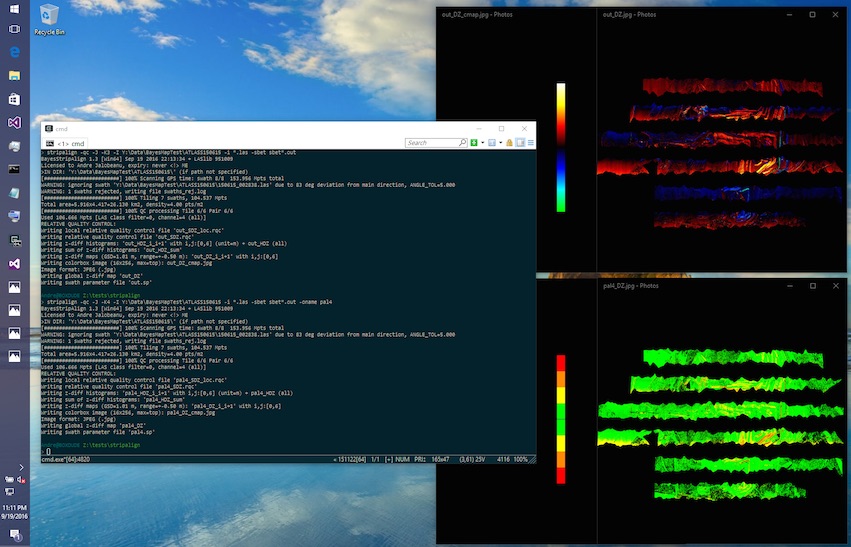Open the Windows Store taskbar icon
The width and height of the screenshot is (851, 547).
point(15,99)
